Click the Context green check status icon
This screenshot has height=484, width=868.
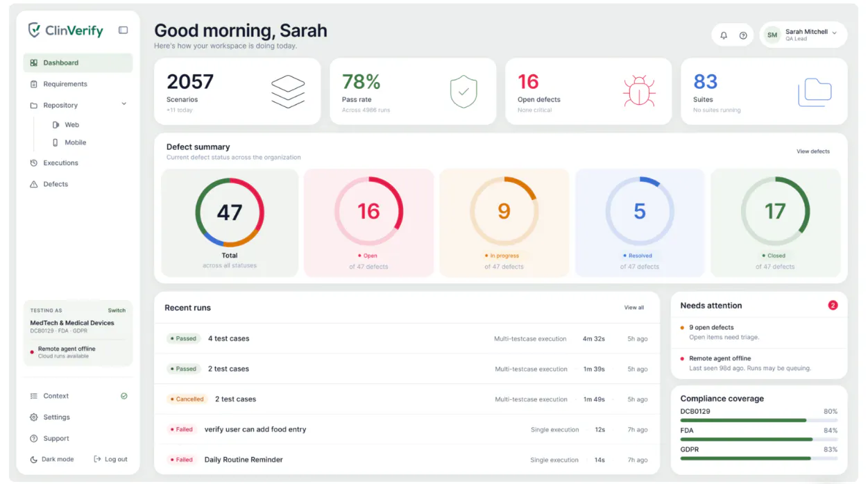tap(124, 396)
